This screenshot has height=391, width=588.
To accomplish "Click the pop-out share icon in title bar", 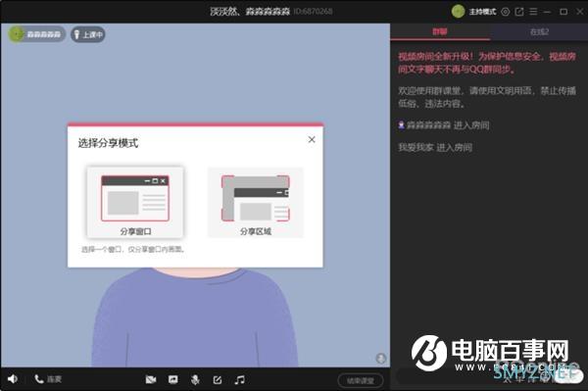I will [519, 12].
